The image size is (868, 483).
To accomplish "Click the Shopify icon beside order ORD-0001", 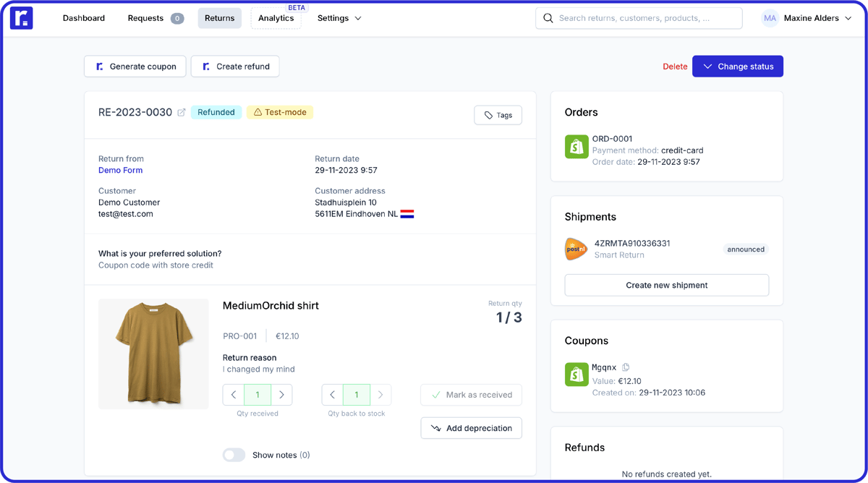I will (x=576, y=147).
